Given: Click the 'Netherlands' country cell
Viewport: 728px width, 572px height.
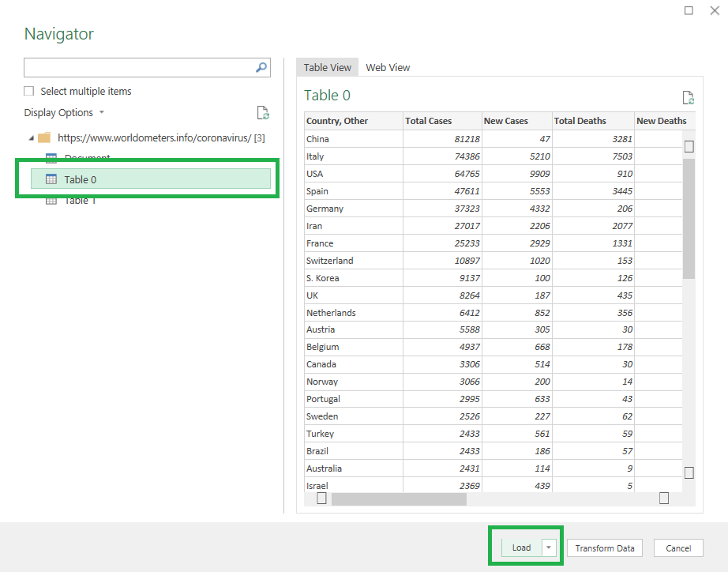Looking at the screenshot, I should coord(353,313).
